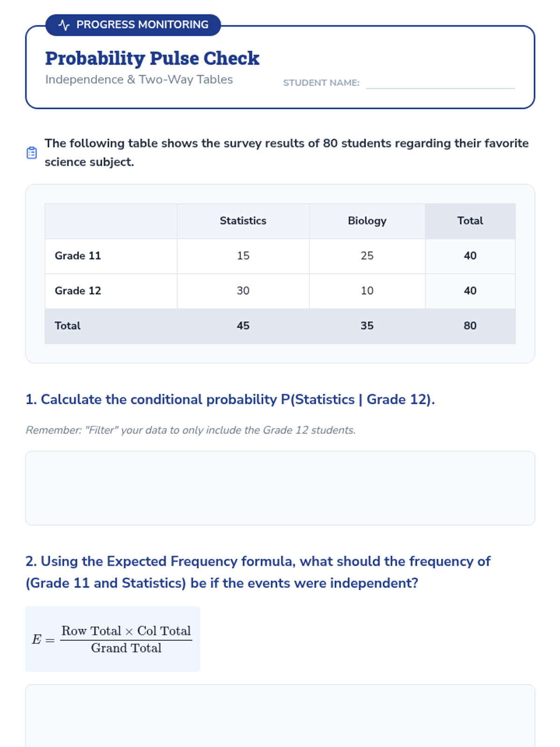Select the Grade 11 row label

click(78, 256)
